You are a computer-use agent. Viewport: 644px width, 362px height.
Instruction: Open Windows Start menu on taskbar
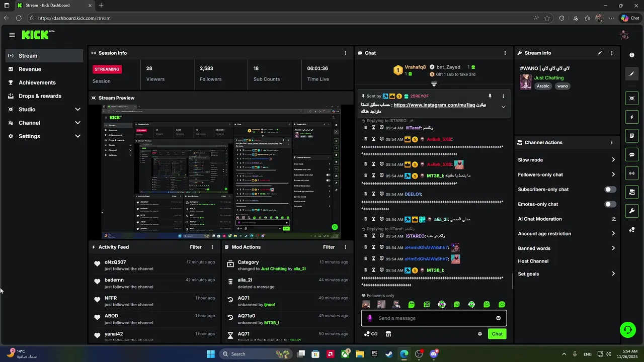pos(211,354)
